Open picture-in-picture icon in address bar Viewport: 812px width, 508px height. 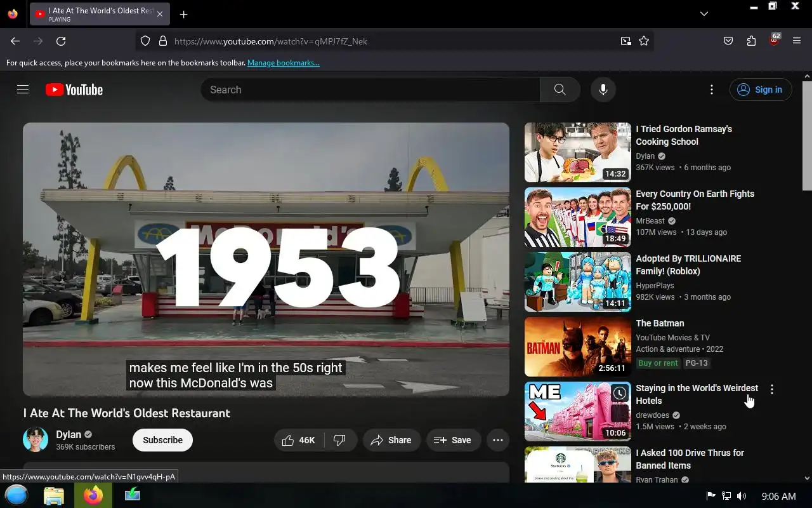(626, 41)
